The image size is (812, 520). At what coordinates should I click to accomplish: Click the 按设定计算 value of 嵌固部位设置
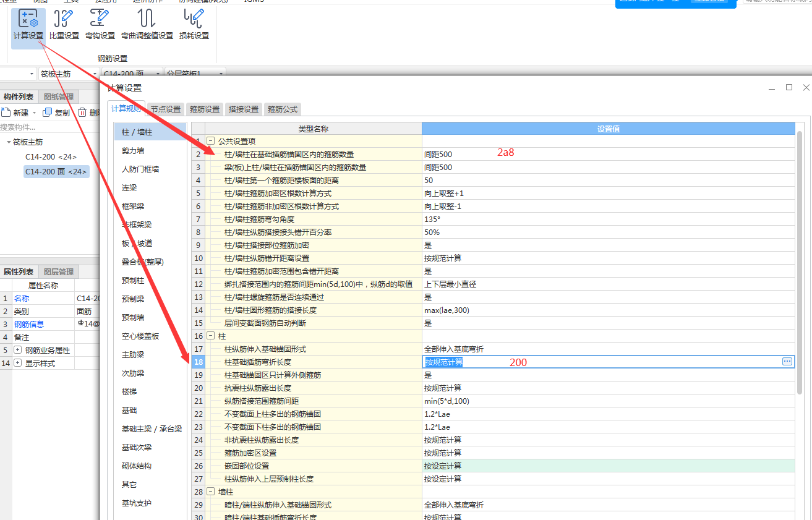443,466
